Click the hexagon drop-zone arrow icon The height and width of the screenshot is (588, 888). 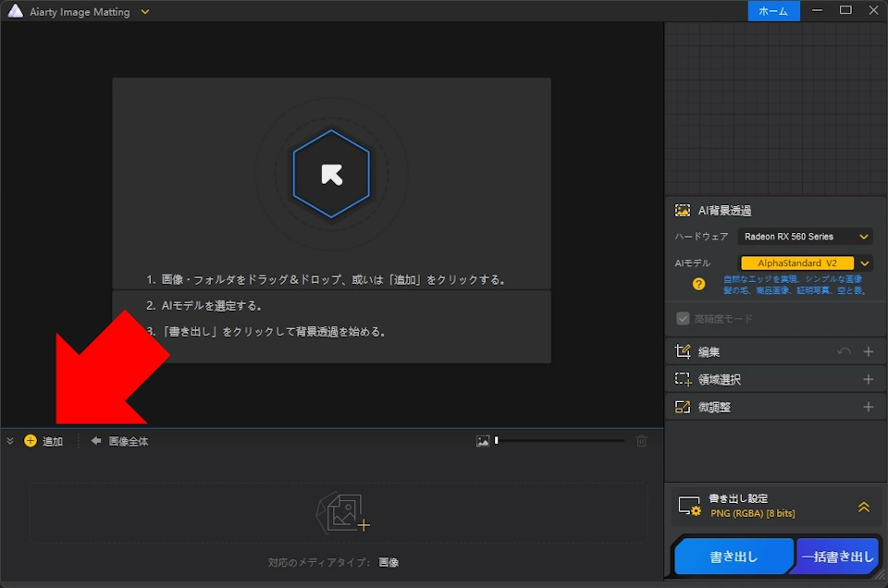click(331, 174)
